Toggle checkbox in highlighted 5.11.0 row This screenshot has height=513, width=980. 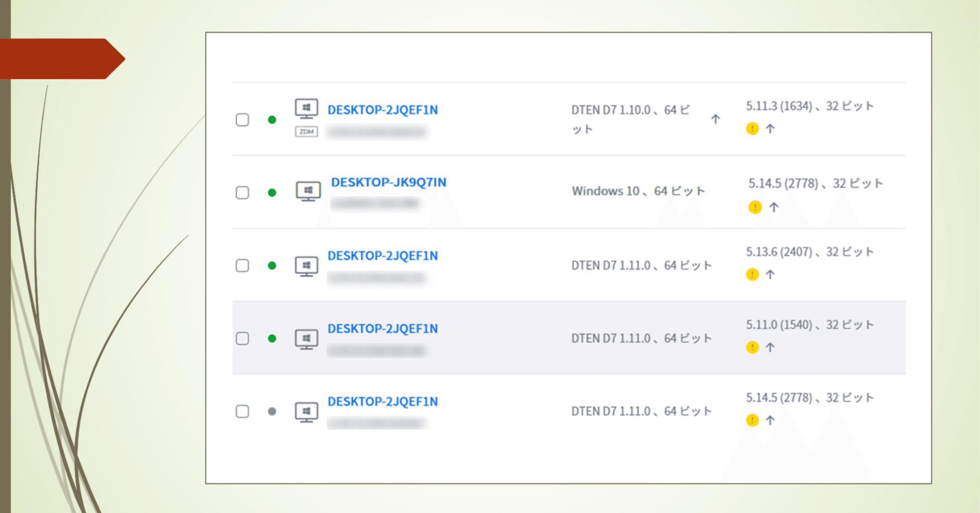point(242,338)
